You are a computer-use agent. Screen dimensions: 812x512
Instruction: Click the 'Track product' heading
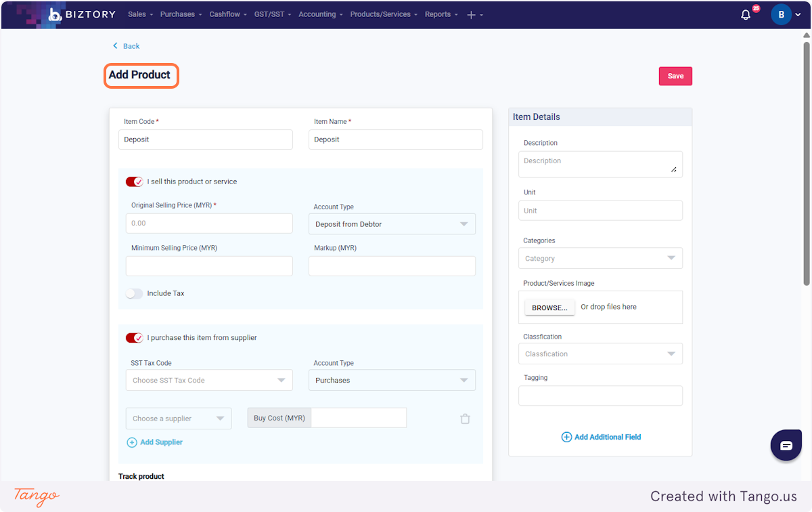click(x=141, y=476)
